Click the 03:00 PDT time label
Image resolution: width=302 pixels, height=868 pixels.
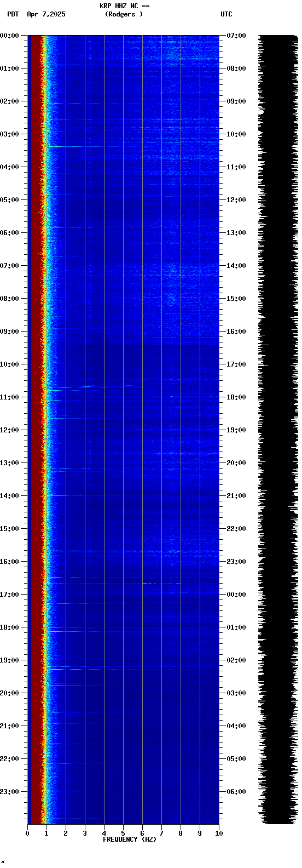pos(9,134)
